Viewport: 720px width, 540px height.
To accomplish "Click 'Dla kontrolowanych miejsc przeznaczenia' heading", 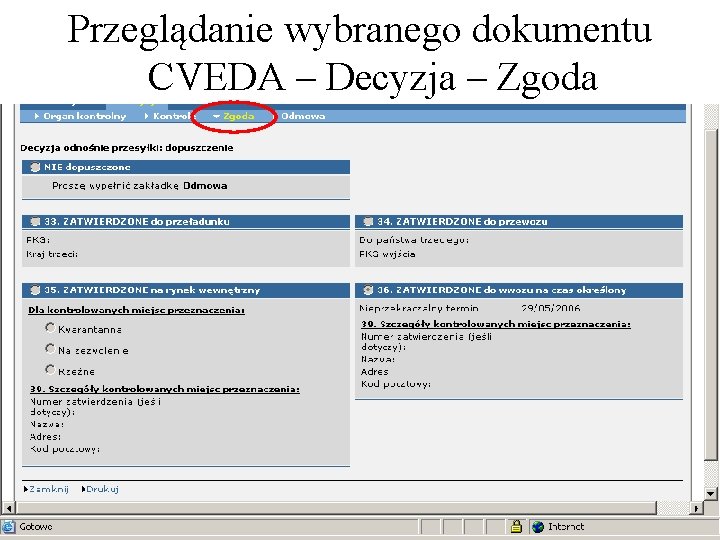I will [x=136, y=310].
